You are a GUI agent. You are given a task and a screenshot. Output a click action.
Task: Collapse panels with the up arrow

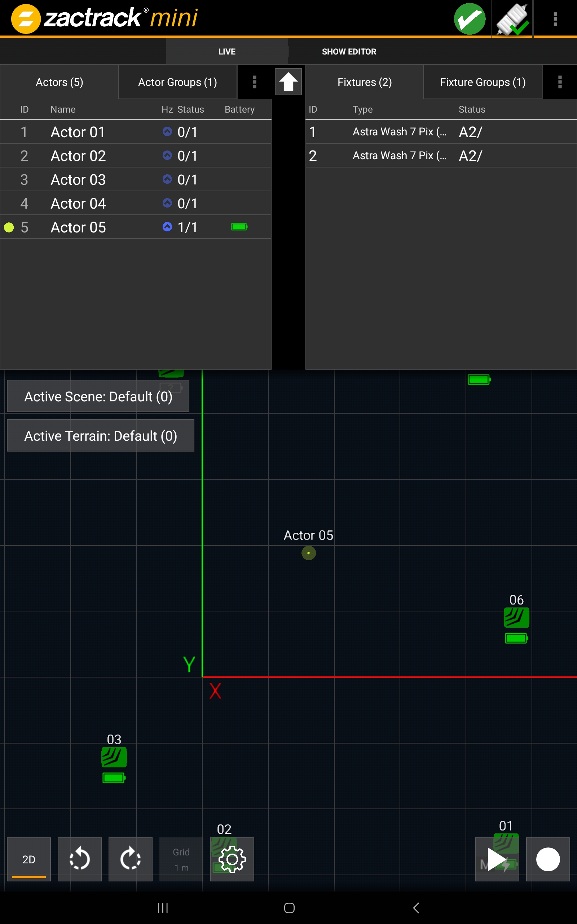288,81
